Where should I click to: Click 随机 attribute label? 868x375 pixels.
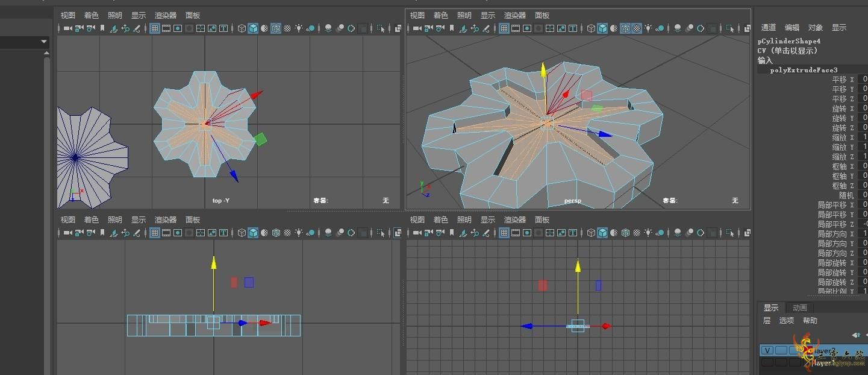pyautogui.click(x=846, y=196)
